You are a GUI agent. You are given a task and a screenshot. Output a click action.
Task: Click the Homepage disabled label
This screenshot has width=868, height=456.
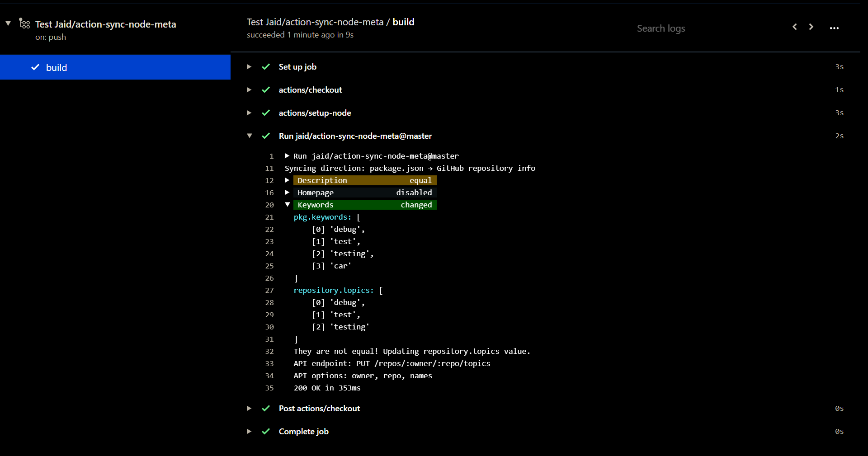click(x=365, y=193)
